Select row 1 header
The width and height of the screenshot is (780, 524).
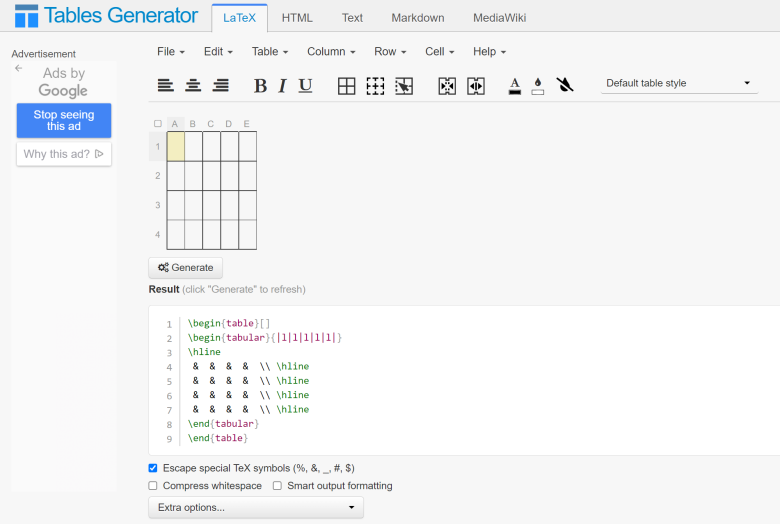coord(158,146)
